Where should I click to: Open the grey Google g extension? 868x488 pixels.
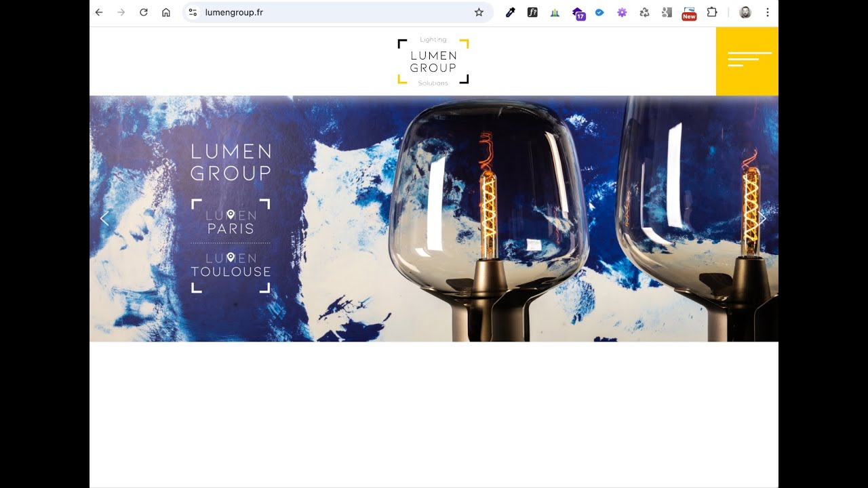coord(667,12)
